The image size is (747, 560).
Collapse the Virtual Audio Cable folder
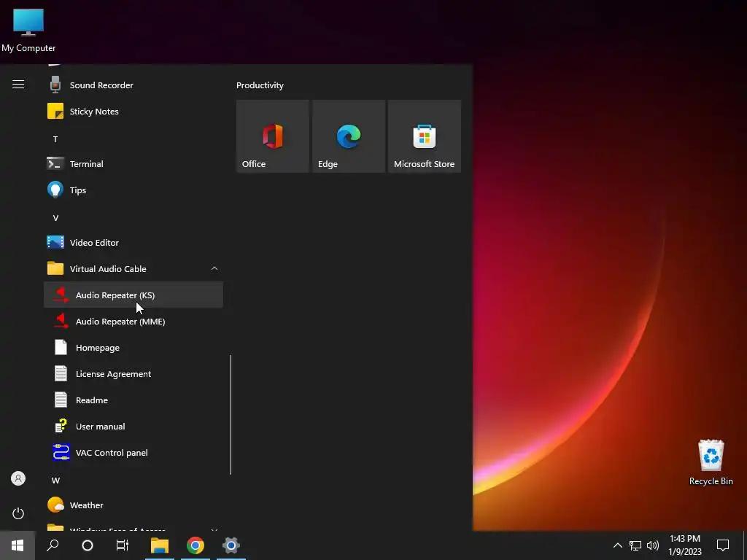[214, 269]
